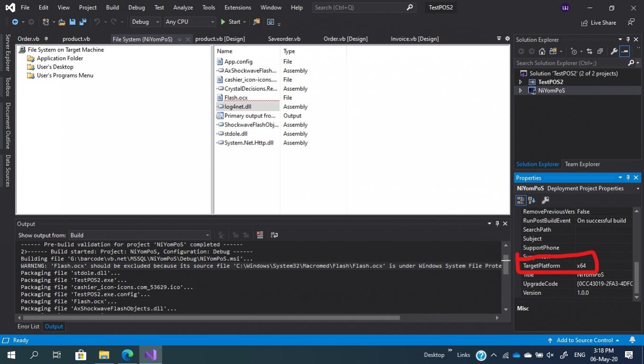The height and width of the screenshot is (364, 644).
Task: Click the Output horizontal scrollbar
Action: point(211,318)
